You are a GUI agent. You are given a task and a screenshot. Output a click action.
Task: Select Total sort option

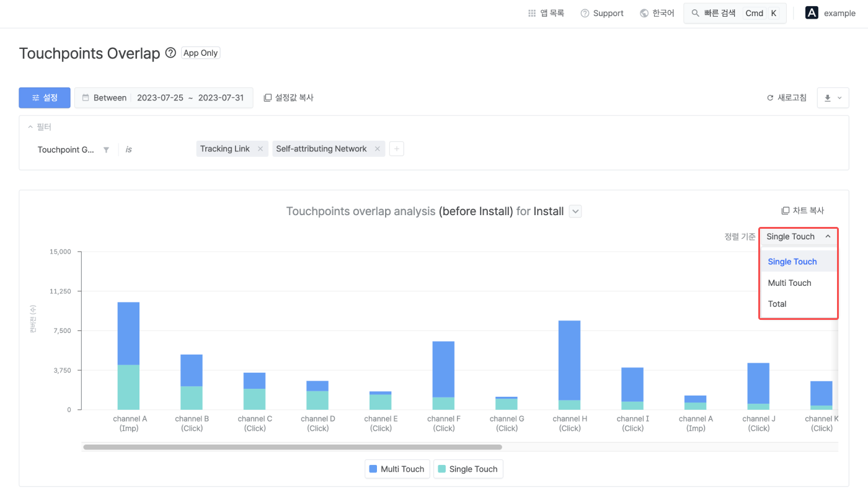(799, 304)
